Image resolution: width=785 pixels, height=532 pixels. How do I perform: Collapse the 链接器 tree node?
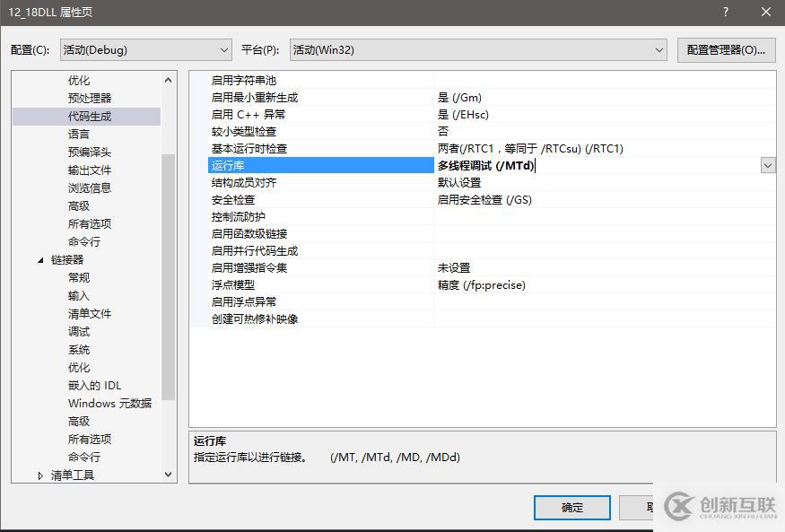[40, 260]
